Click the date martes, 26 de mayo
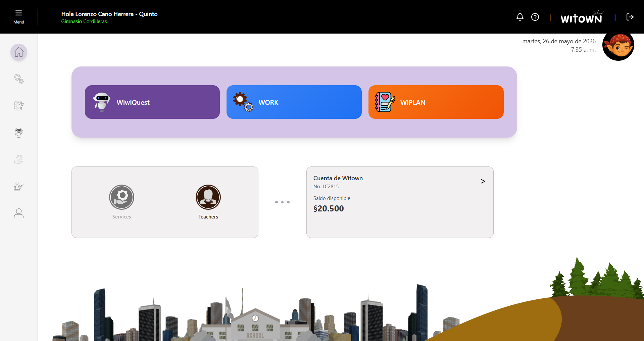This screenshot has width=644, height=341. pos(559,41)
